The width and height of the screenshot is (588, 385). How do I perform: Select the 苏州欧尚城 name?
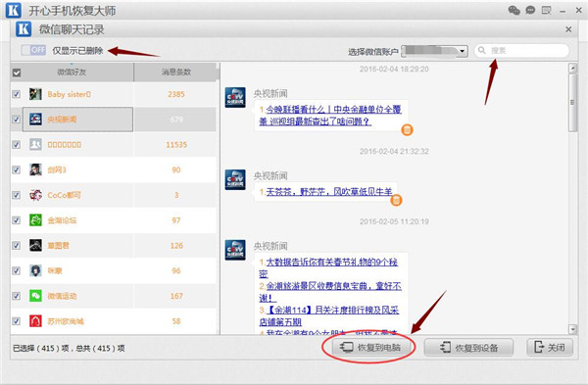tap(66, 321)
